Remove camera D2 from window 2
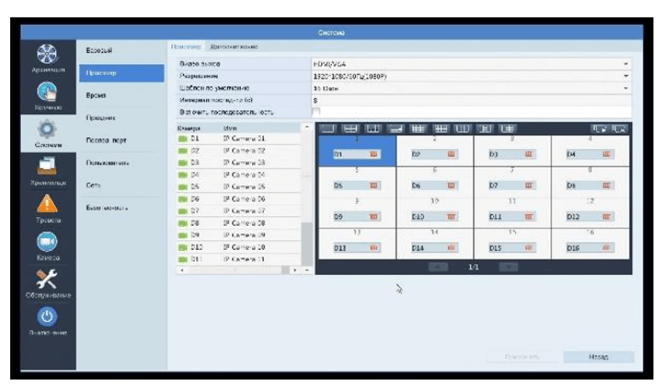The height and width of the screenshot is (391, 664). 451,154
